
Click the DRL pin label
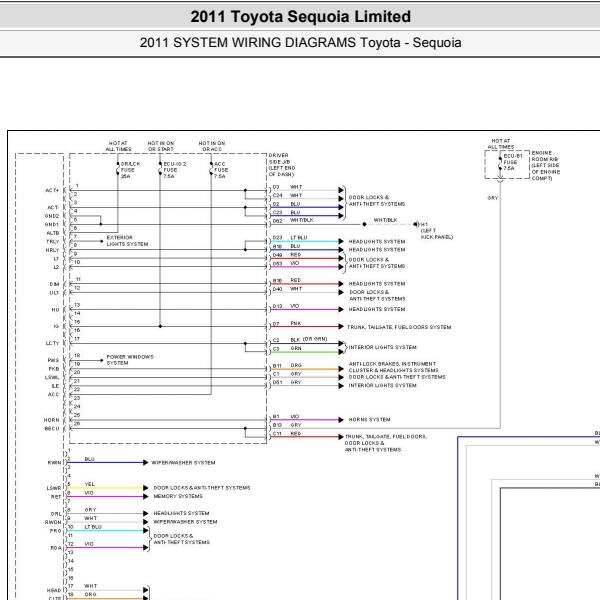click(x=56, y=514)
